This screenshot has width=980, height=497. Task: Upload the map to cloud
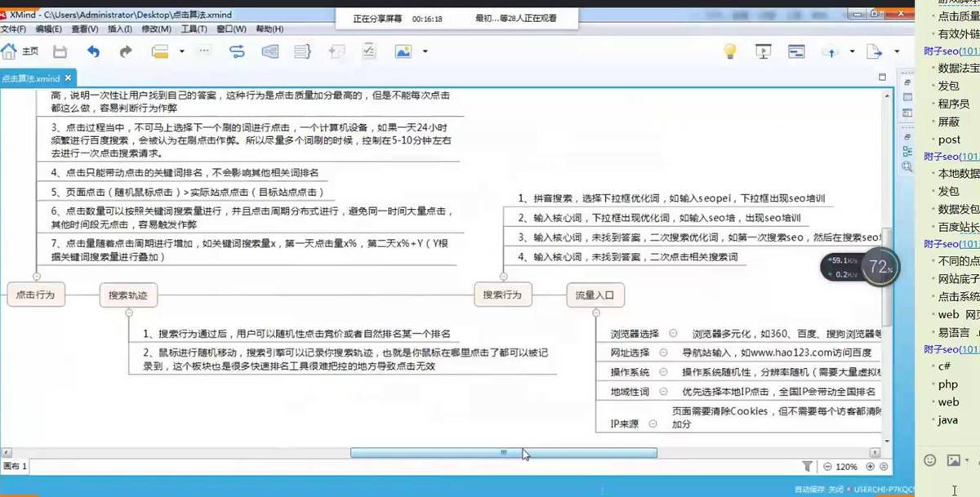[x=831, y=51]
